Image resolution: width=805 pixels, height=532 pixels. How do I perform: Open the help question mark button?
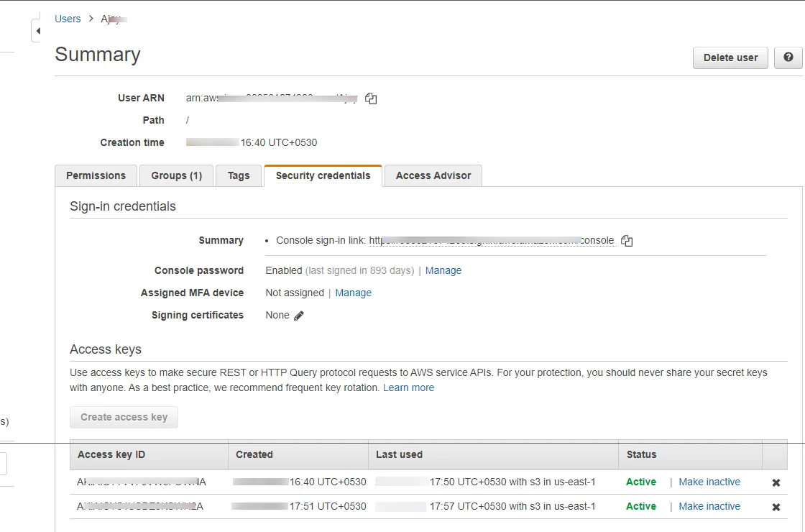tap(788, 58)
